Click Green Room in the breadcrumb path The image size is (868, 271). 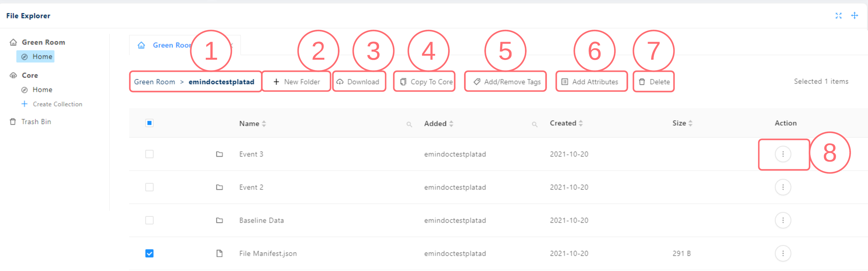point(154,81)
